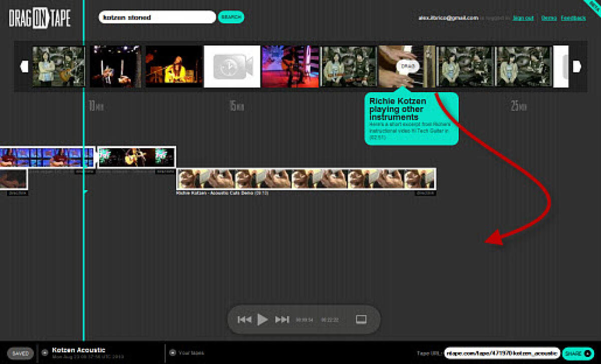Expand the Kotzen Acoustic tape menu
Screen dimensions: 601x364
45,352
